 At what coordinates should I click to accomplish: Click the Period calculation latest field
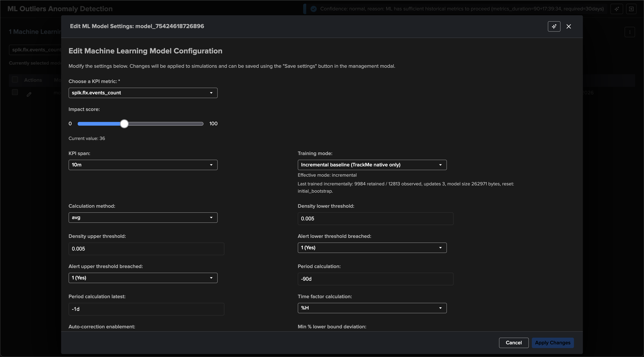pos(146,309)
